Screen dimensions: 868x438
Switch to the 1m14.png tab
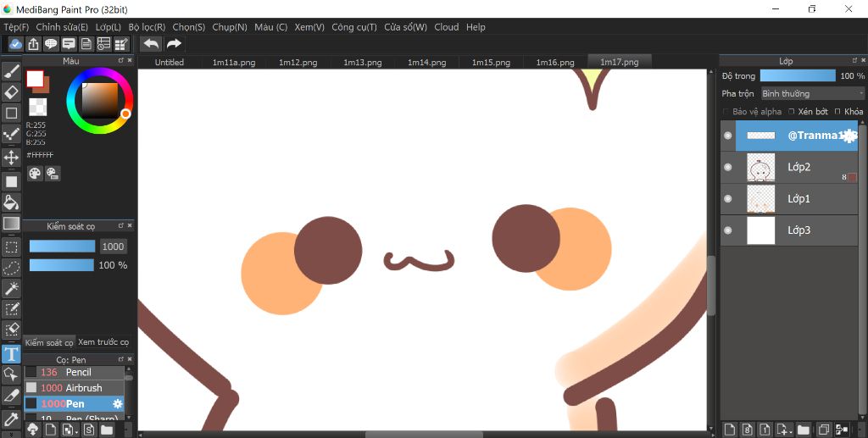[x=427, y=63]
